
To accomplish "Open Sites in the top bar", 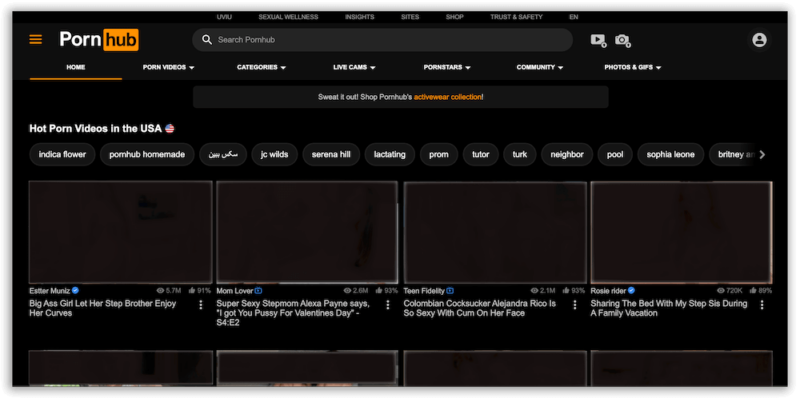I will pos(410,17).
